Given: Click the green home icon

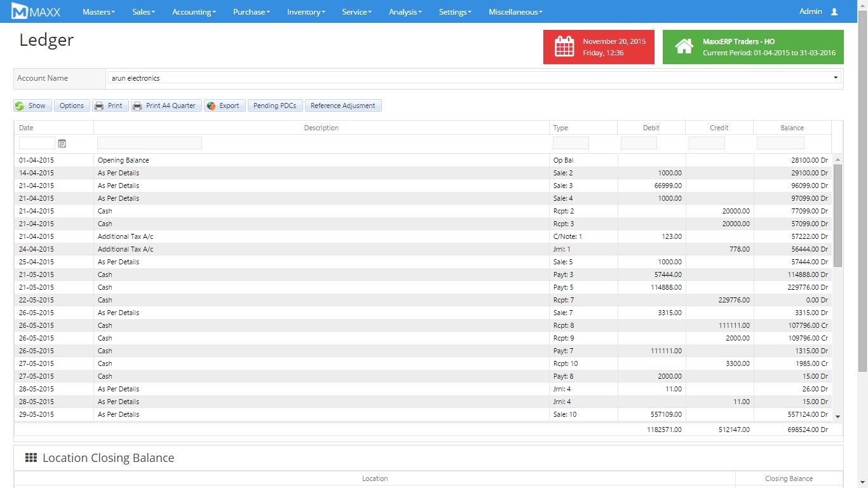Looking at the screenshot, I should pos(684,47).
